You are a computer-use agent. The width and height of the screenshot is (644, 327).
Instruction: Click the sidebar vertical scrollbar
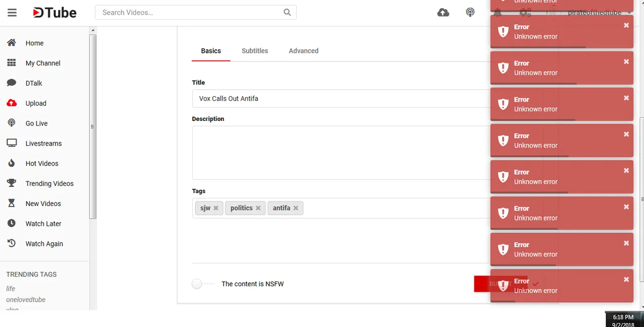(93, 126)
